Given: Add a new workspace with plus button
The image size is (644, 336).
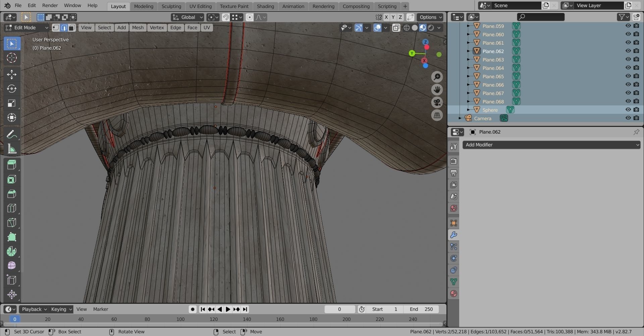Looking at the screenshot, I should (405, 6).
